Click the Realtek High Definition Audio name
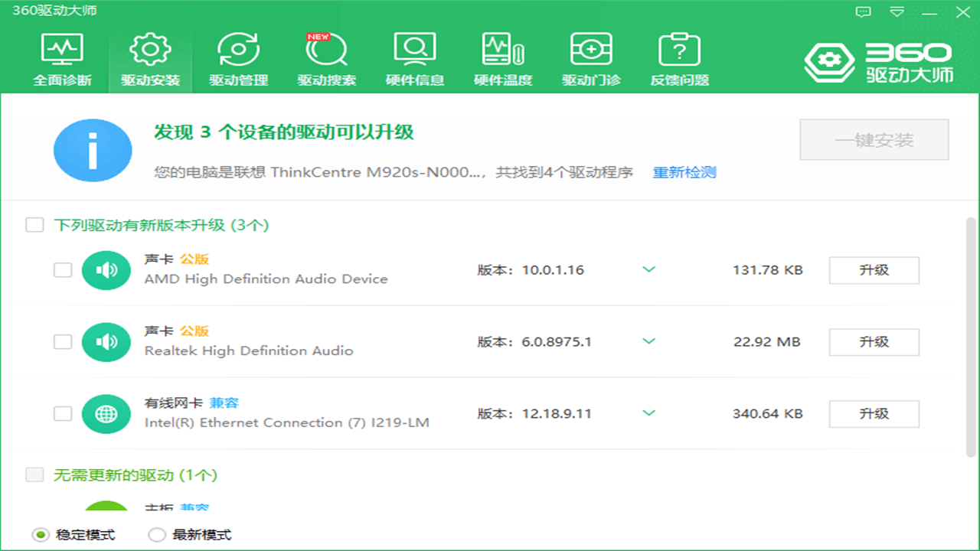This screenshot has width=980, height=551. (x=249, y=351)
